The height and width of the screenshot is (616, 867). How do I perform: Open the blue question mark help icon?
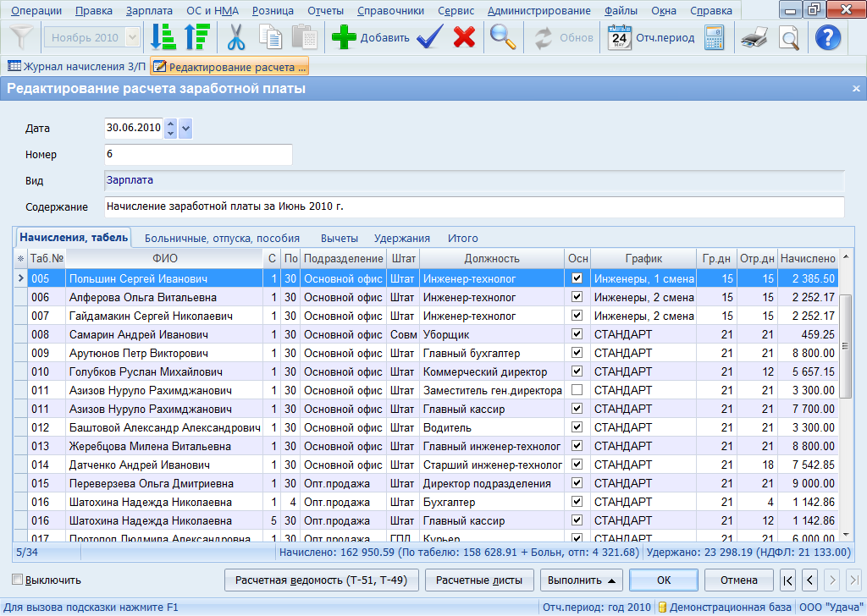coord(826,37)
